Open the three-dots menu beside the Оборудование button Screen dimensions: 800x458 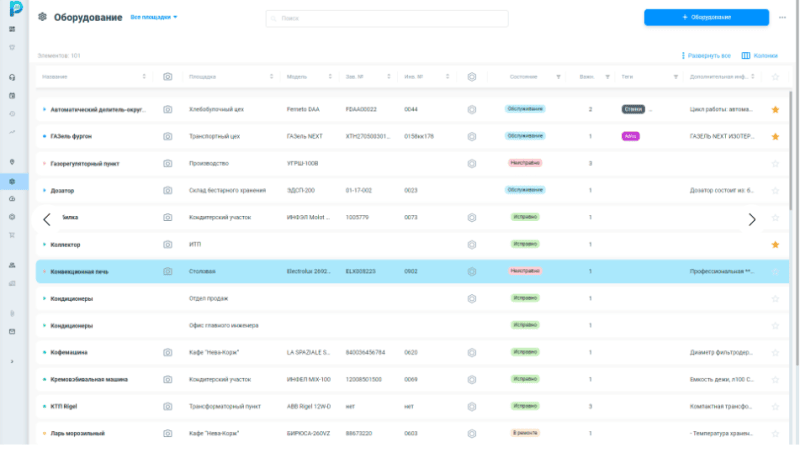[x=783, y=17]
